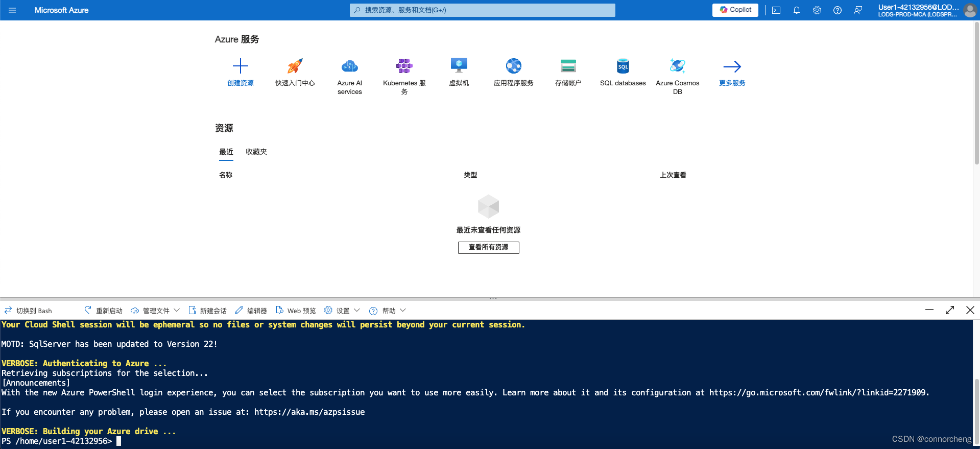
Task: Open the Virtual machines monitor icon
Action: click(459, 66)
